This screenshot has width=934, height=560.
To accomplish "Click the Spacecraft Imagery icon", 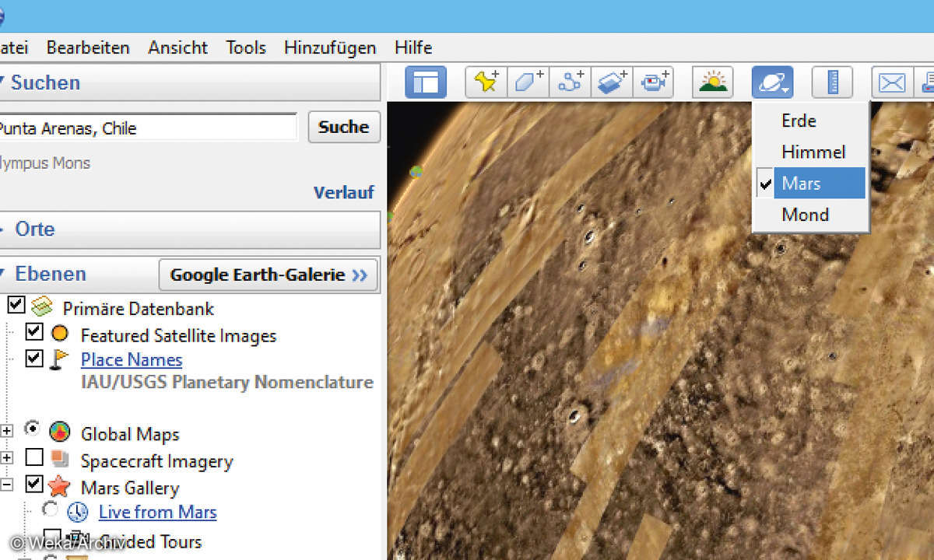I will tap(59, 460).
